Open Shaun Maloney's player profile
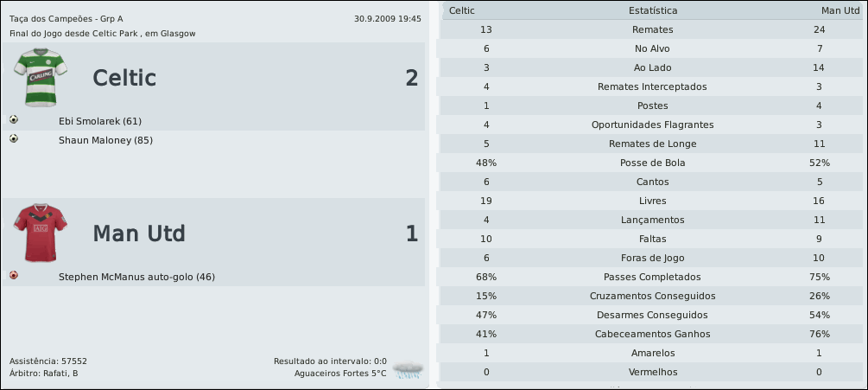This screenshot has width=868, height=390. point(105,140)
